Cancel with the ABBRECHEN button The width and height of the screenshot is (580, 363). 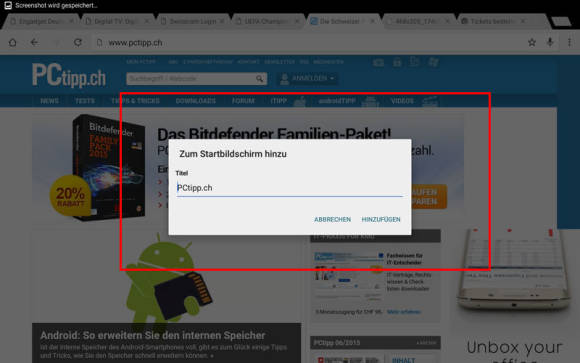[x=332, y=219]
